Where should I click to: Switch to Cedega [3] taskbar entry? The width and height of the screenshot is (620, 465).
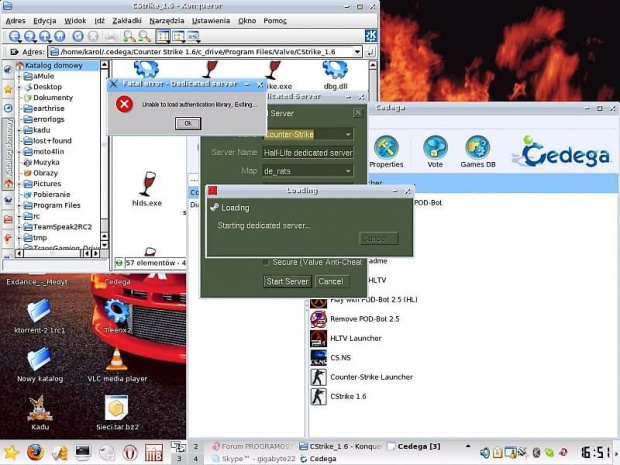(x=414, y=446)
